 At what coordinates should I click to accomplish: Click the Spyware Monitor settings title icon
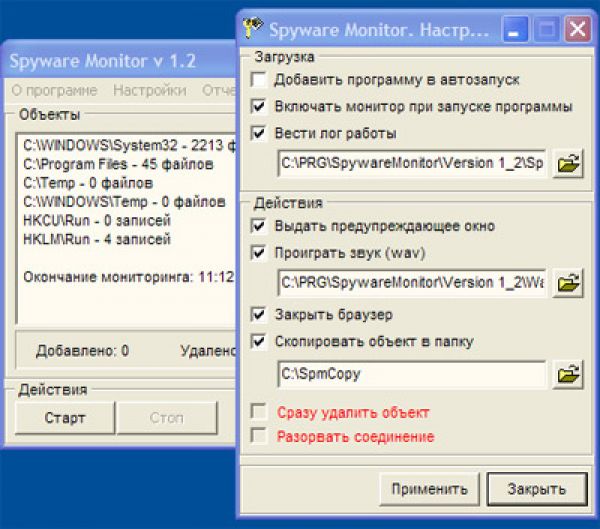[x=252, y=28]
